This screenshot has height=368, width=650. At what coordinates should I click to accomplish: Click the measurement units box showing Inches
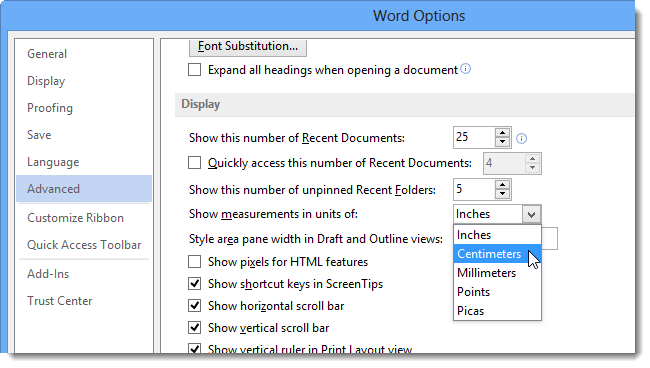point(489,214)
